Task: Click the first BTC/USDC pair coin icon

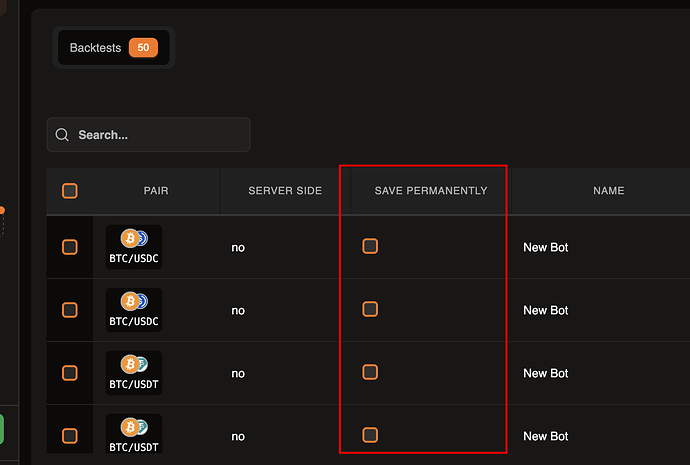Action: 134,238
